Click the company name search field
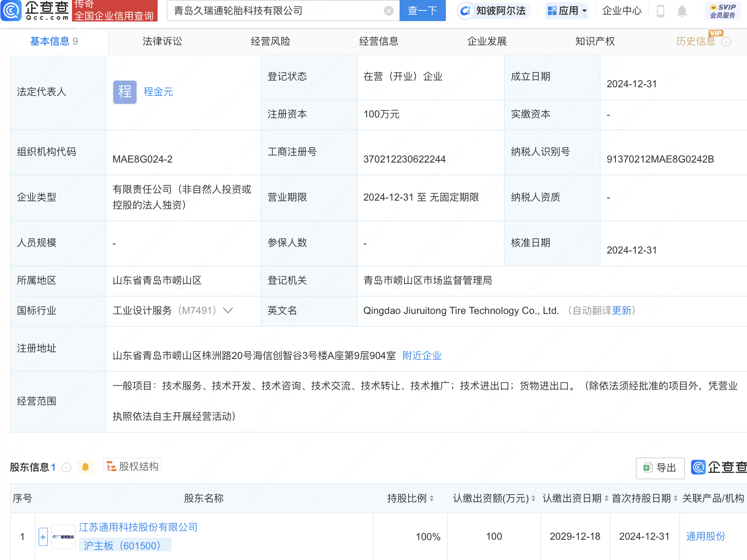This screenshot has height=560, width=747. point(277,11)
